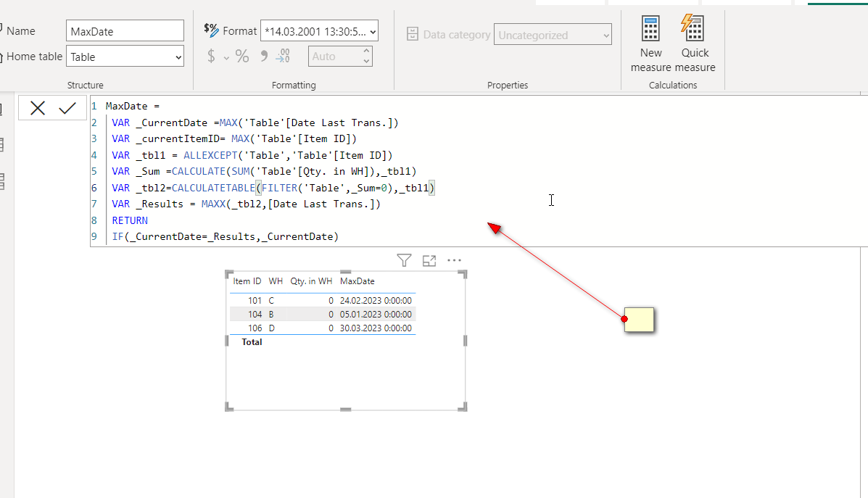868x498 pixels.
Task: Click the Format icon in the ribbon
Action: (x=211, y=30)
